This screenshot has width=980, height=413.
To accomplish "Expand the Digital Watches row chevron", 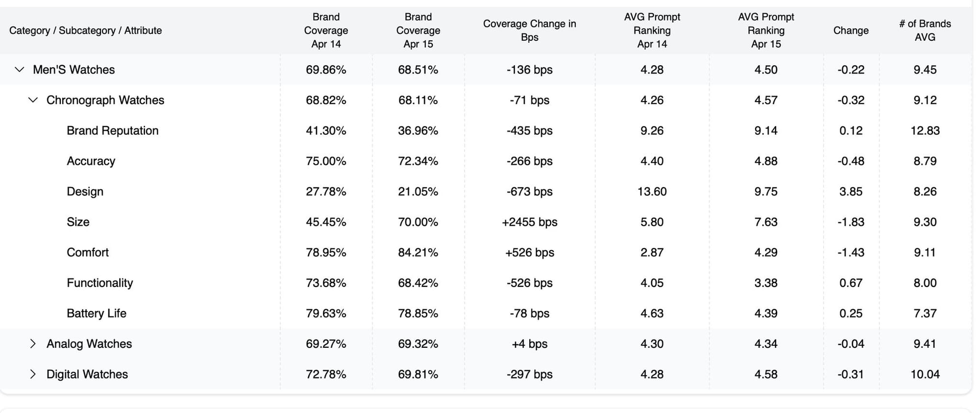I will pos(33,374).
